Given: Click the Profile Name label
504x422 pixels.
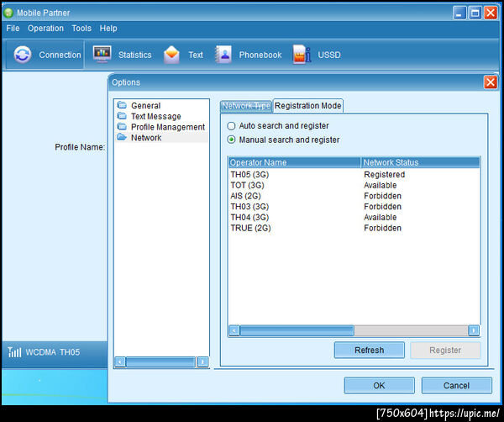Looking at the screenshot, I should pos(80,147).
